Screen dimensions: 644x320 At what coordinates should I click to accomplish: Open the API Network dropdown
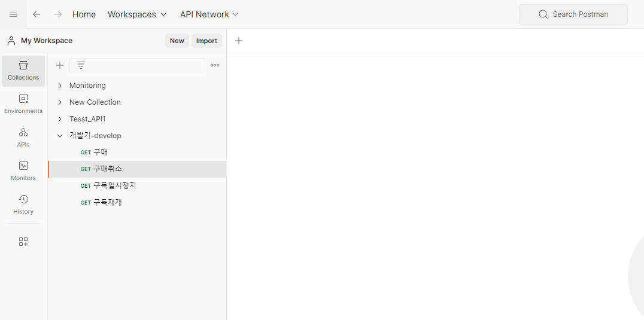pyautogui.click(x=209, y=14)
